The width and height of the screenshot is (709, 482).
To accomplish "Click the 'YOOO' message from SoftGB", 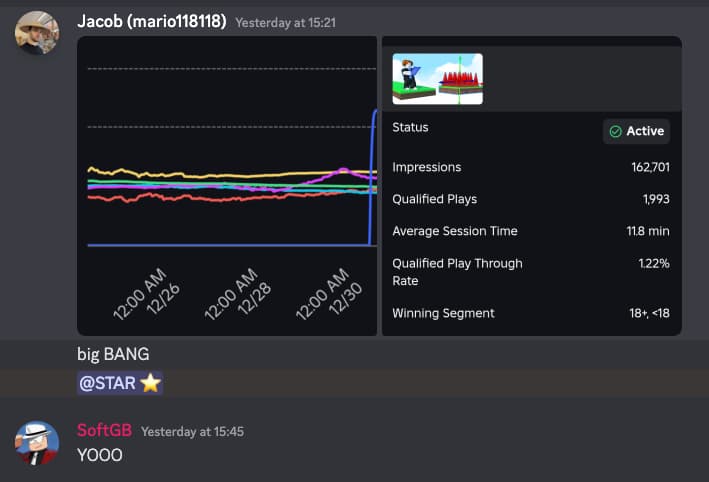I will (100, 455).
